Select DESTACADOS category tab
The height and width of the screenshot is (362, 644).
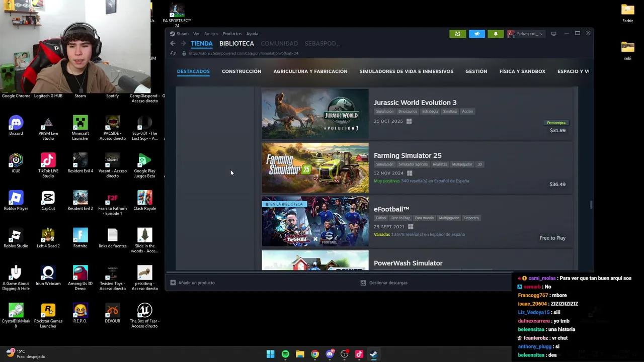point(193,71)
